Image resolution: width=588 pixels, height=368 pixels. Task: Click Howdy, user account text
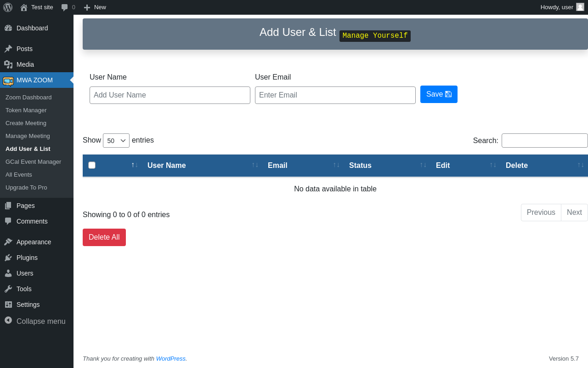coord(557,7)
